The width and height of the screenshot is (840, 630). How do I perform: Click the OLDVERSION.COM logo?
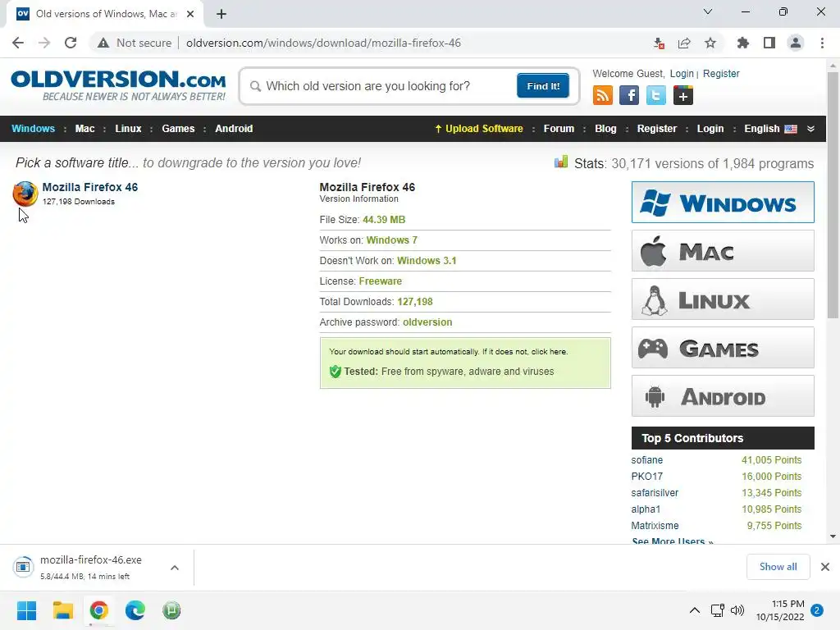point(118,85)
